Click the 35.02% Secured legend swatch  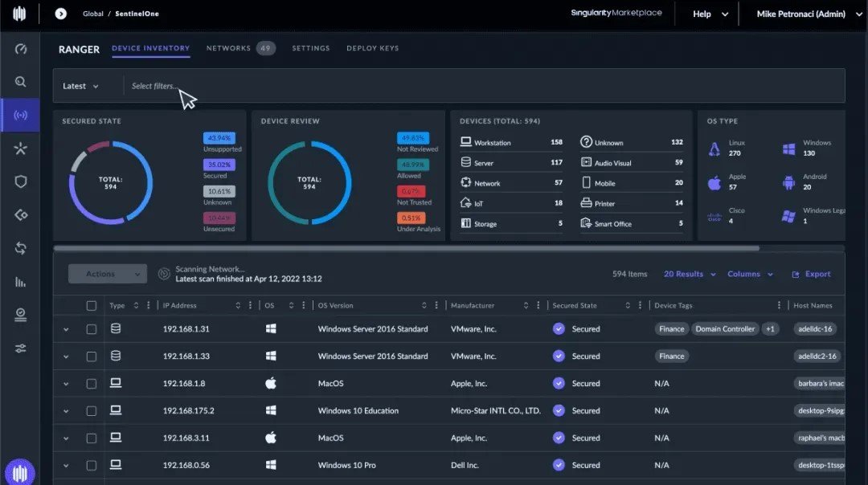(219, 165)
